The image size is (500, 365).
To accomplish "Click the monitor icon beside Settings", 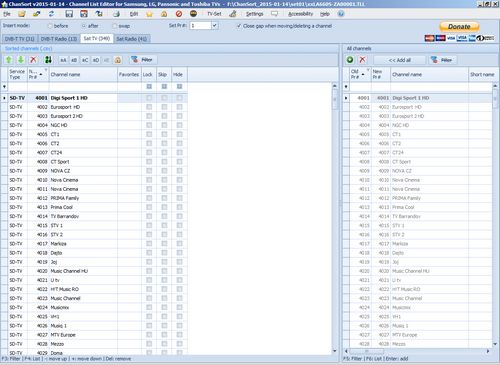I will pos(274,14).
